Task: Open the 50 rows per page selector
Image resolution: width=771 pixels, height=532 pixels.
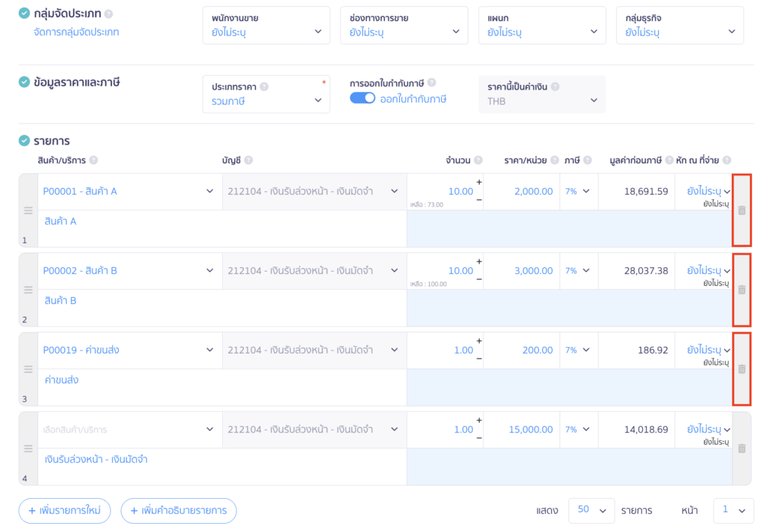Action: tap(591, 510)
